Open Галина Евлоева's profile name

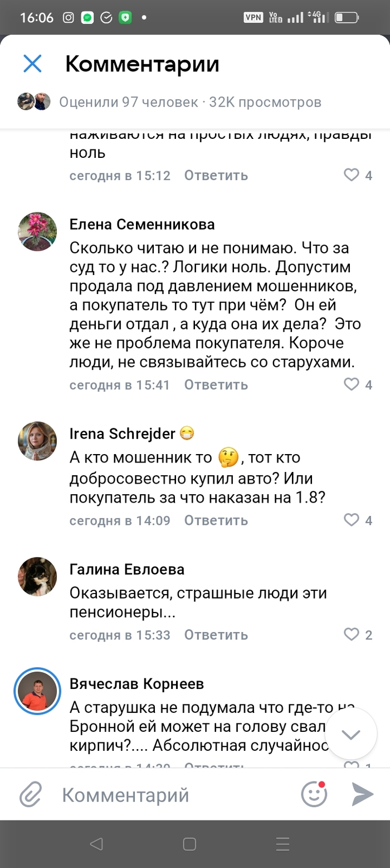click(x=126, y=570)
